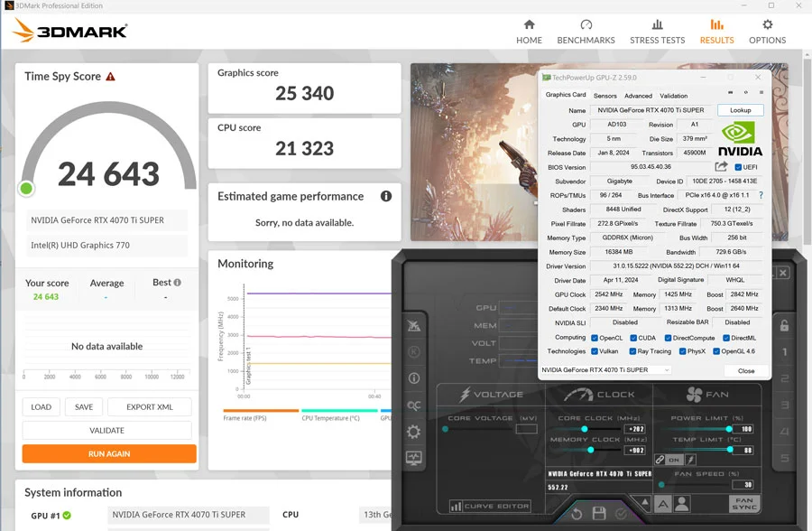The width and height of the screenshot is (812, 531).
Task: Open the OPTIONS gear in 3DMark
Action: tap(767, 32)
